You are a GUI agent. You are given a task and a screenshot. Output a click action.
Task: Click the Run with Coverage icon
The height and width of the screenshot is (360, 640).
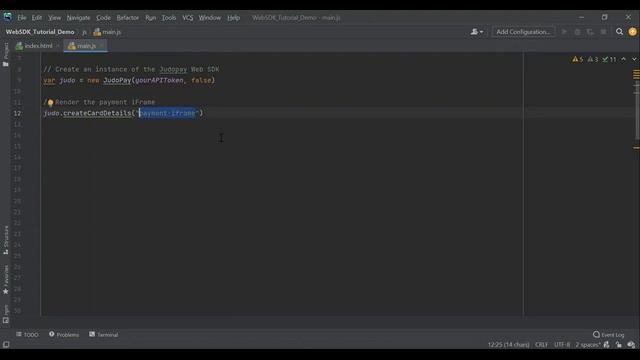[x=590, y=32]
